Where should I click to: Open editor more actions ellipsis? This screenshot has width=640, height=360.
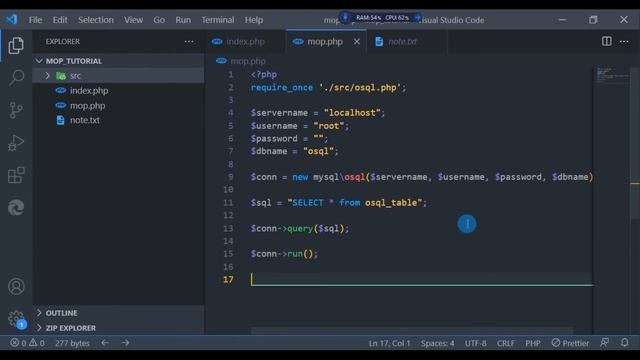624,41
